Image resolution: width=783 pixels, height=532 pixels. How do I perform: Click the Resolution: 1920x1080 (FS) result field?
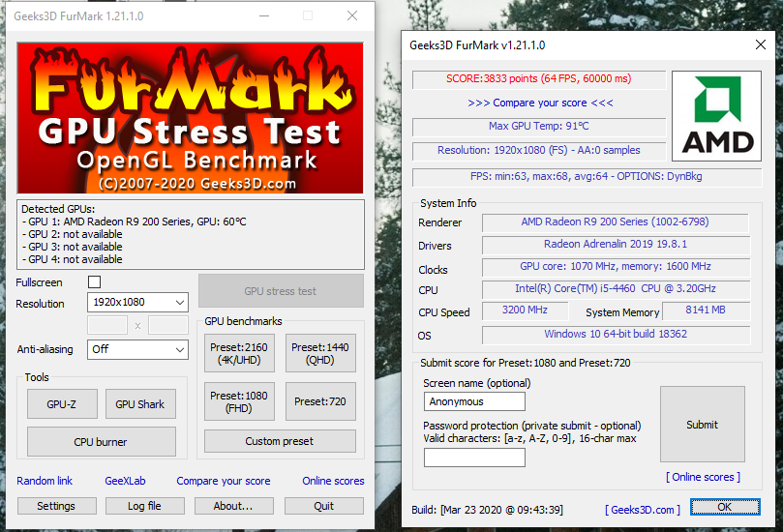(x=539, y=150)
